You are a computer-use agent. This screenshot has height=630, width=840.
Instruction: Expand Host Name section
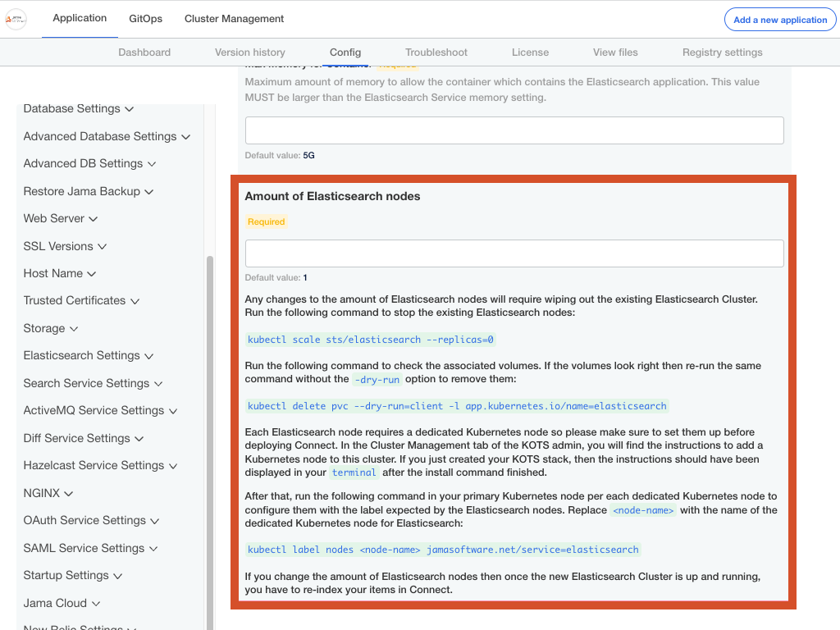click(x=59, y=273)
